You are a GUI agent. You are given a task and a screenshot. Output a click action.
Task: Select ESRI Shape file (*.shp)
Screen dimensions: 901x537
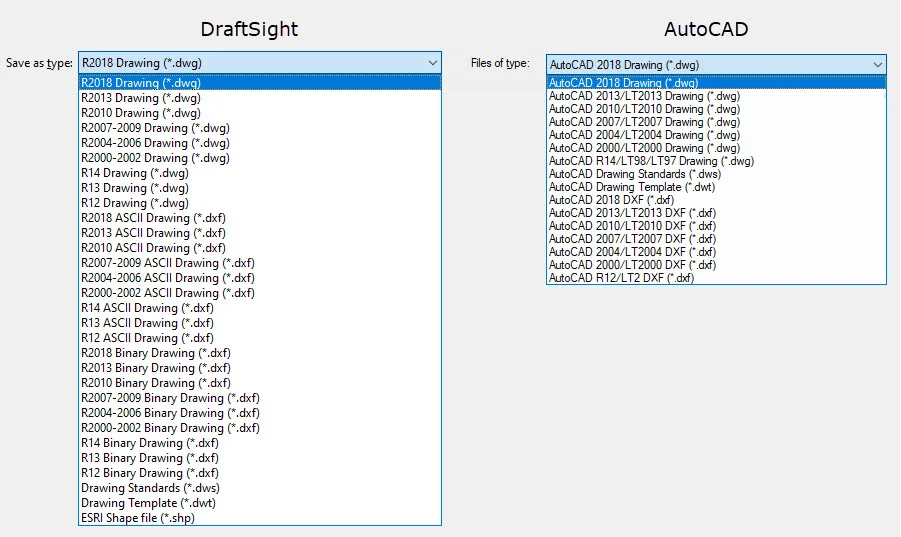(x=139, y=518)
